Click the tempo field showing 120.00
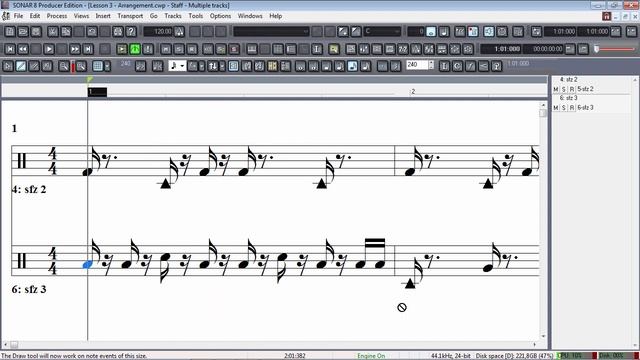640x360 pixels. tap(158, 31)
